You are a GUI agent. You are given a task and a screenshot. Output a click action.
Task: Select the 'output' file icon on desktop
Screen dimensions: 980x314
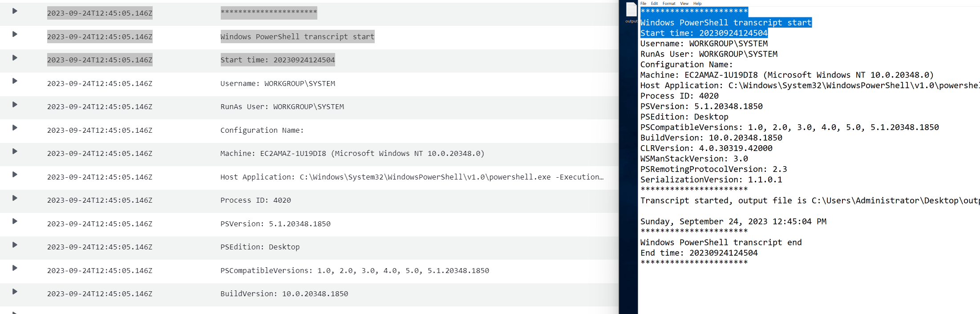point(631,12)
